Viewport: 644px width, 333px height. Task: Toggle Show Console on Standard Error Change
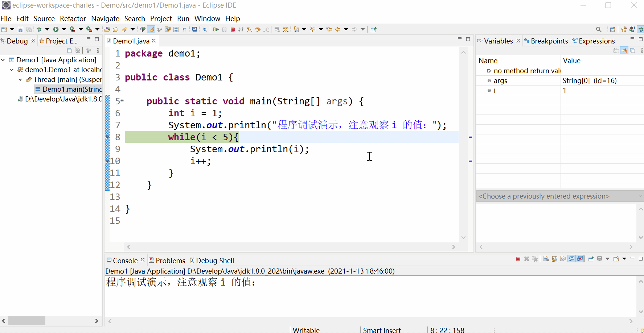pos(580,259)
